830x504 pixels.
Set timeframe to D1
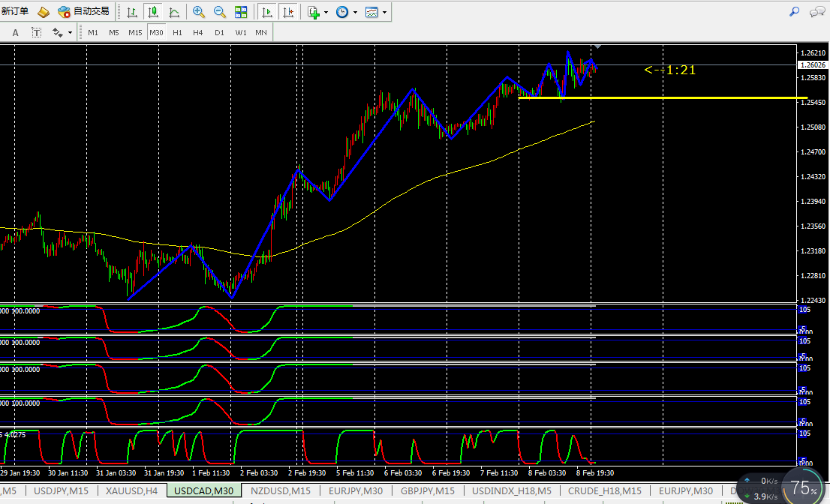point(219,33)
